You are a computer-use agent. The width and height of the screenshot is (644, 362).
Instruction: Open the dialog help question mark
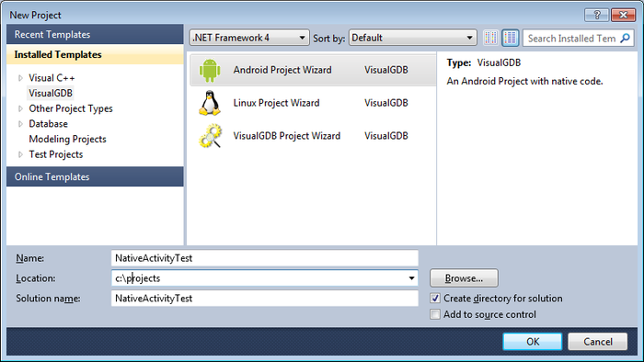(x=597, y=16)
